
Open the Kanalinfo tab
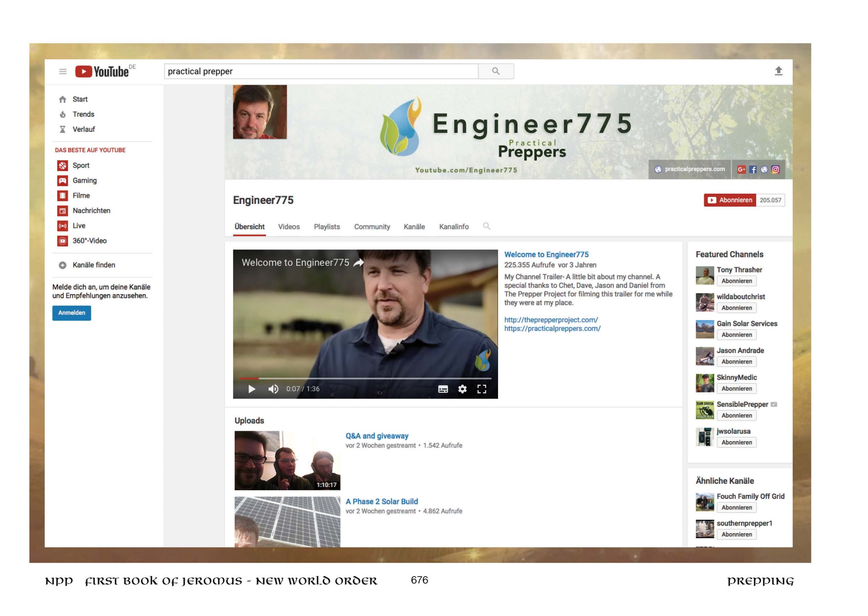[454, 227]
